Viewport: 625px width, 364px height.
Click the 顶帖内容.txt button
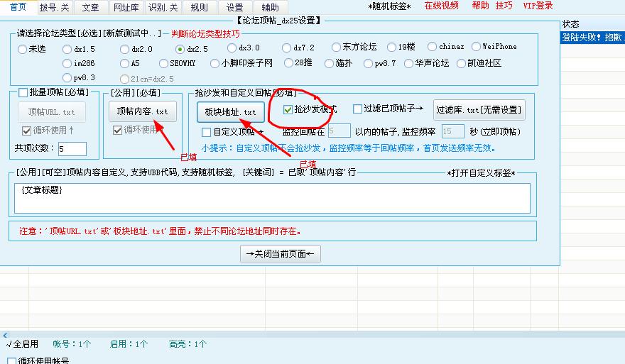[x=142, y=112]
